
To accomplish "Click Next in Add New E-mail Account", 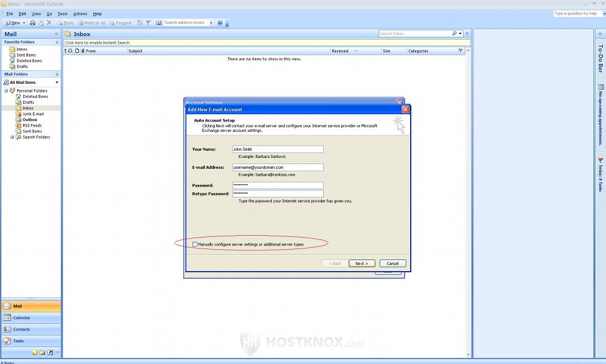I will coord(362,263).
